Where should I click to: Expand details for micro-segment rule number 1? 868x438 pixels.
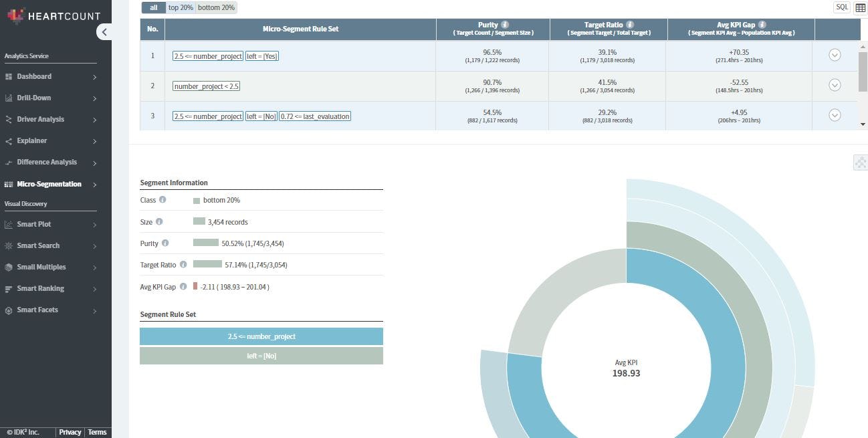(x=835, y=56)
